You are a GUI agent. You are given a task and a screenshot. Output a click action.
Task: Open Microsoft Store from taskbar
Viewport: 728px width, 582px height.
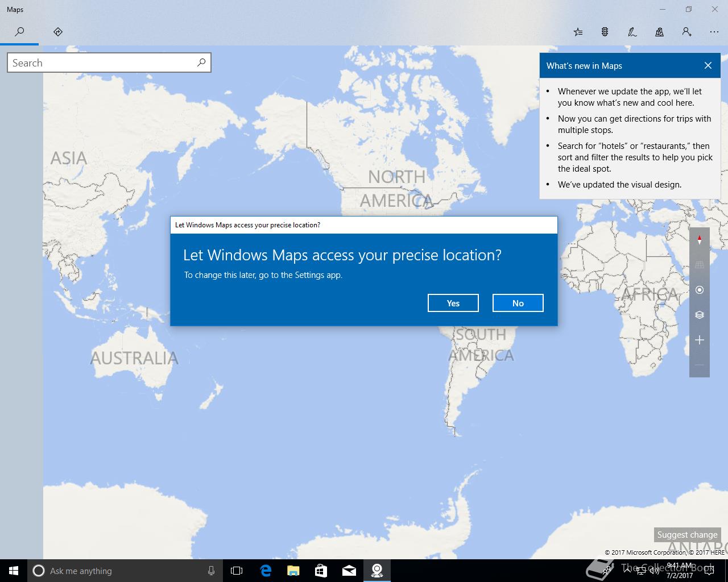(x=321, y=571)
